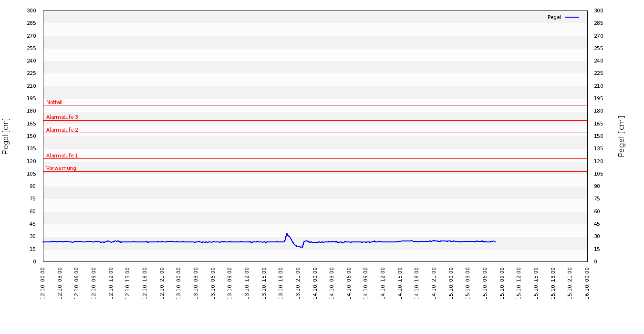Click the right Pegel [cm] axis title

(621, 136)
